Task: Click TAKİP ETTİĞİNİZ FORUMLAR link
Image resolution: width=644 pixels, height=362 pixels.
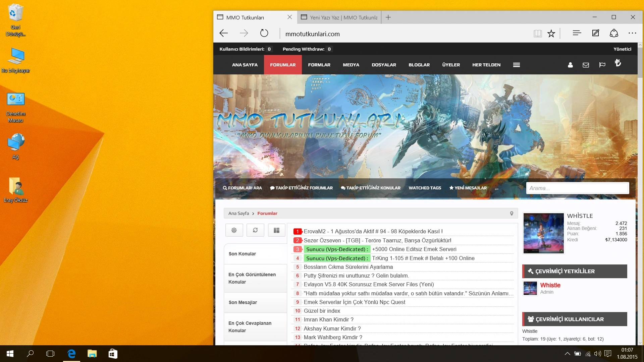Action: tap(301, 188)
